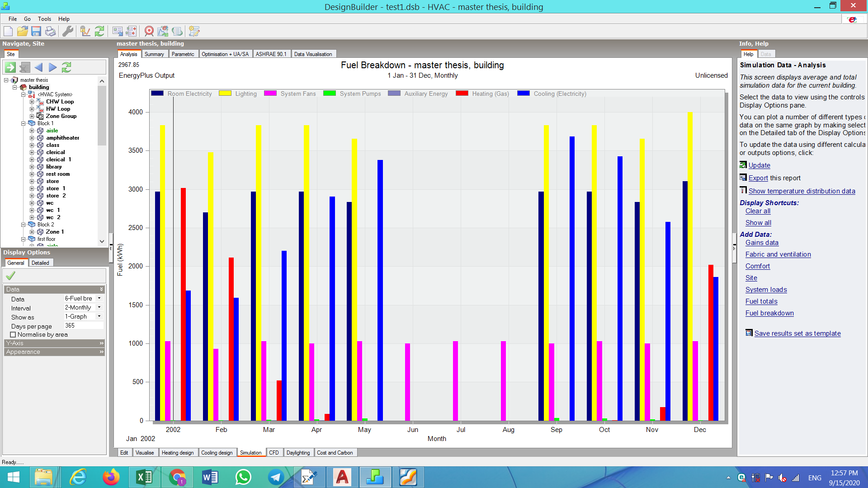This screenshot has height=488, width=868.
Task: Collapse the Block 1 tree node
Action: coord(23,123)
